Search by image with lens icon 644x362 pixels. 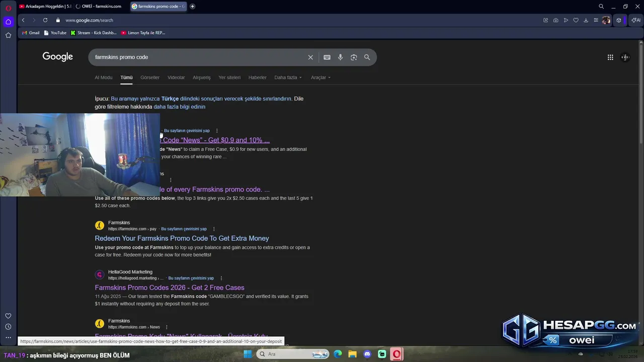354,57
